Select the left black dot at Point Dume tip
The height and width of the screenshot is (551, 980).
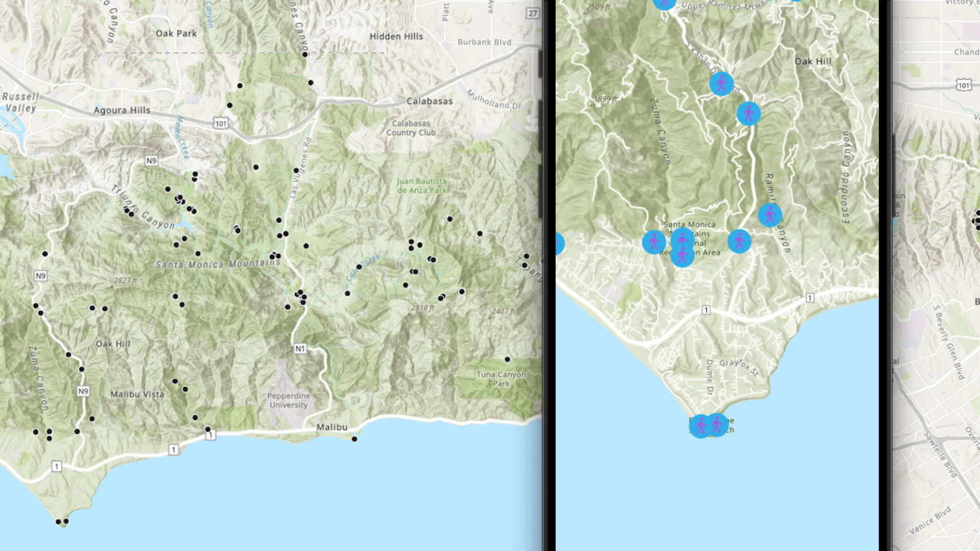pos(58,521)
